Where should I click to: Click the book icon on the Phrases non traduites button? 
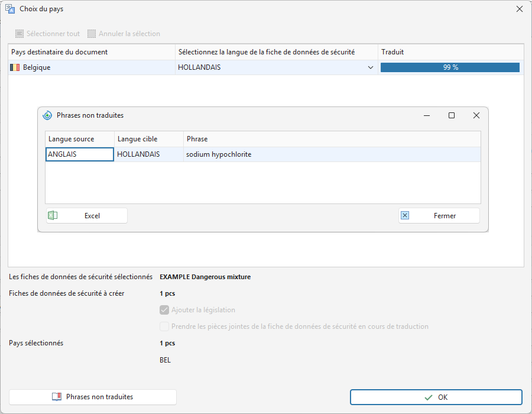57,397
